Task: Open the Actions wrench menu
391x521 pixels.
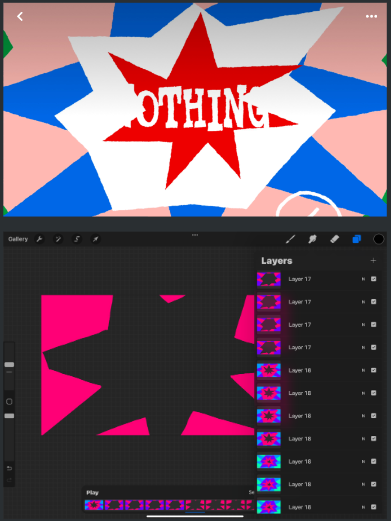Action: point(39,239)
